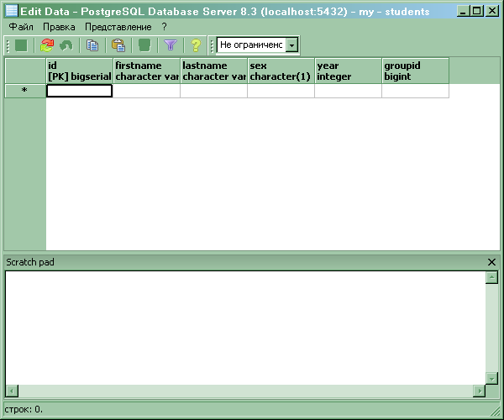Click the empty sex cell
The height and width of the screenshot is (420, 504).
tap(281, 91)
